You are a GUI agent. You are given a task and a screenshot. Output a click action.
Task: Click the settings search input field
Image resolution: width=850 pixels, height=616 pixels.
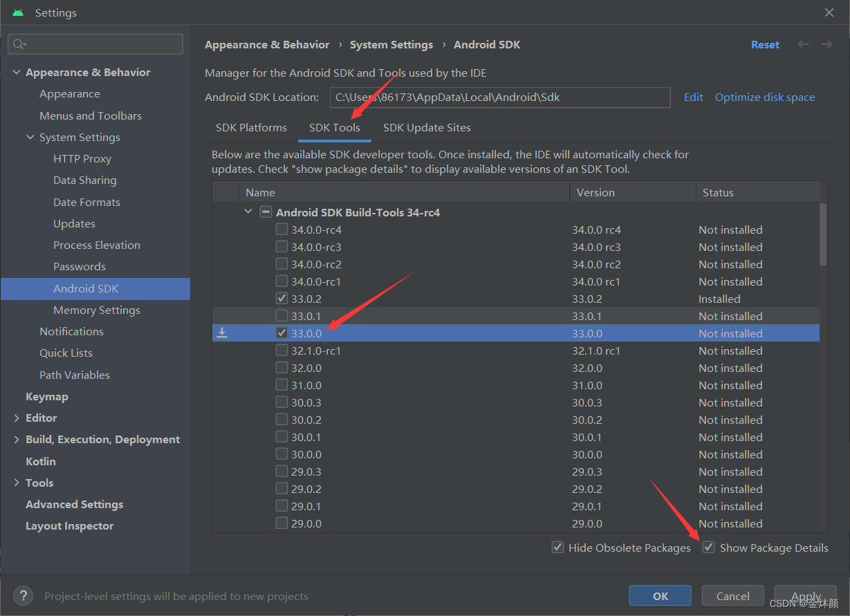tap(95, 44)
